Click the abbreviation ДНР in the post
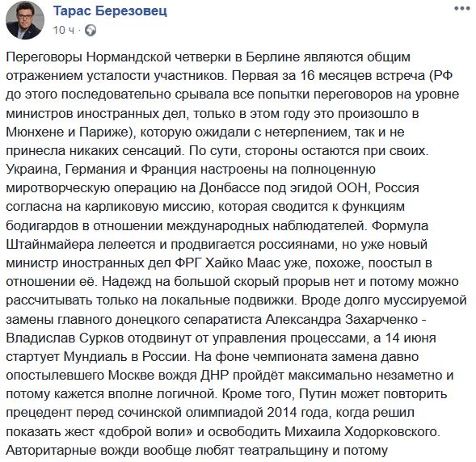Viewport: 476px width, 462px height. click(214, 376)
